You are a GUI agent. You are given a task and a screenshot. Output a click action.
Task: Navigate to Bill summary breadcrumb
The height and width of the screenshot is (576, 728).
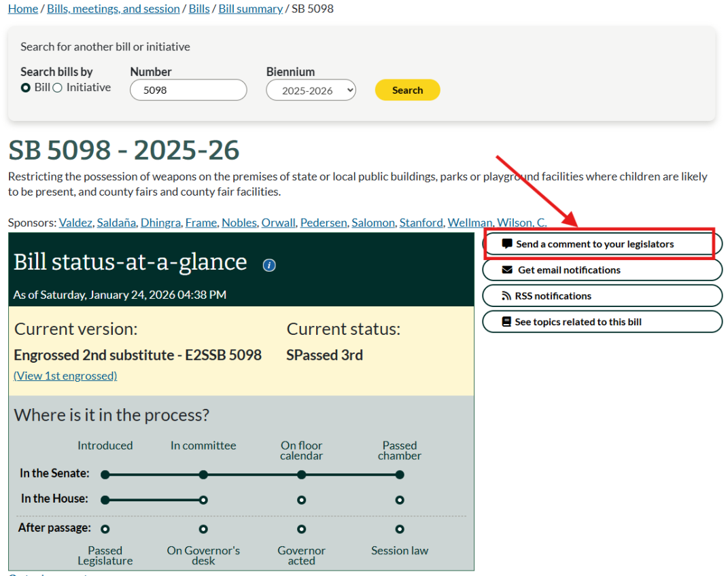(250, 9)
